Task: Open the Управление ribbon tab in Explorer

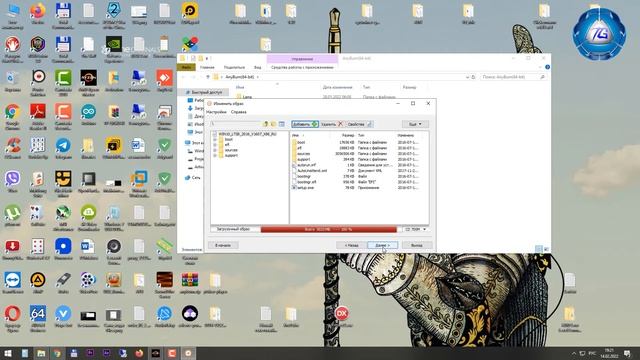Action: coord(302,59)
